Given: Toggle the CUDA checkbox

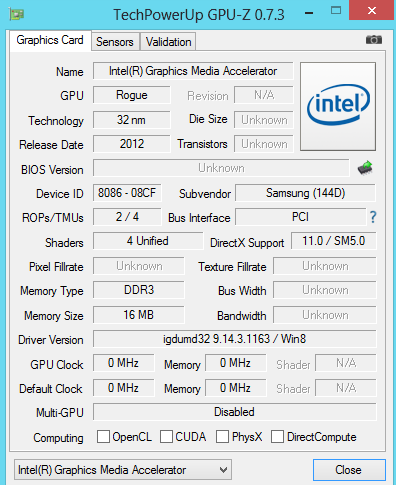Looking at the screenshot, I should click(166, 436).
